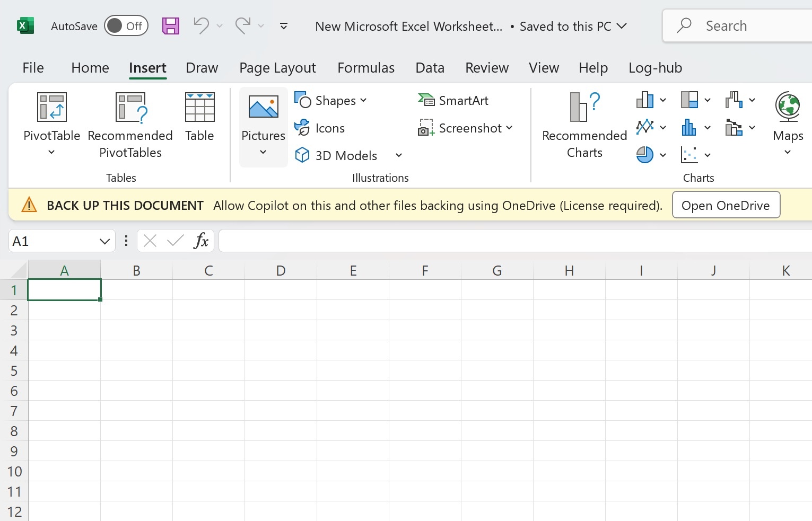Insert a pie or doughnut chart

point(645,154)
